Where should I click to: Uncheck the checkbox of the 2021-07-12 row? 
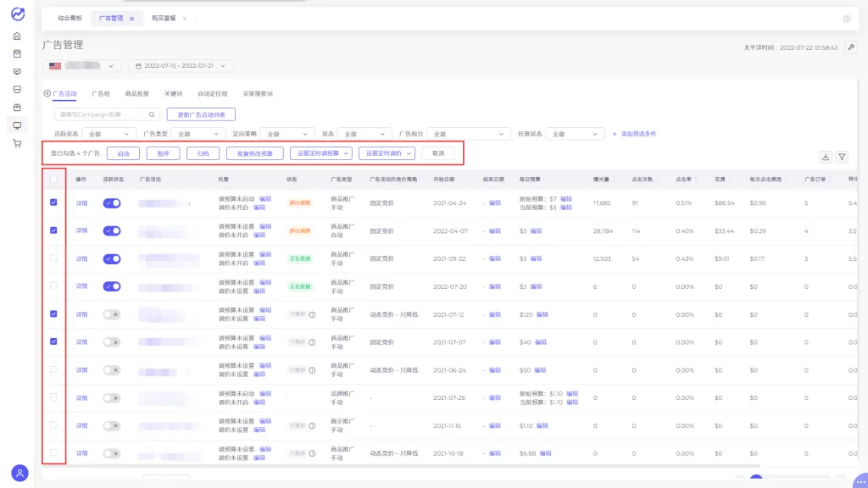point(53,313)
